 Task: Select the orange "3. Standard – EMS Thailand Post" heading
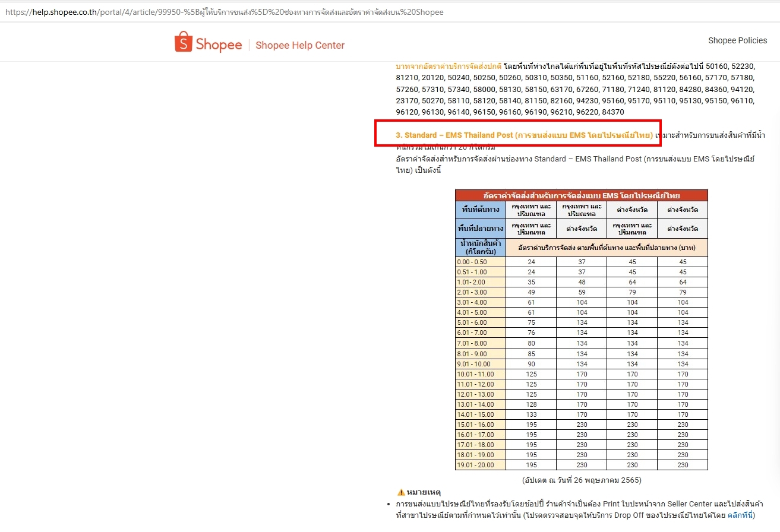click(x=525, y=135)
